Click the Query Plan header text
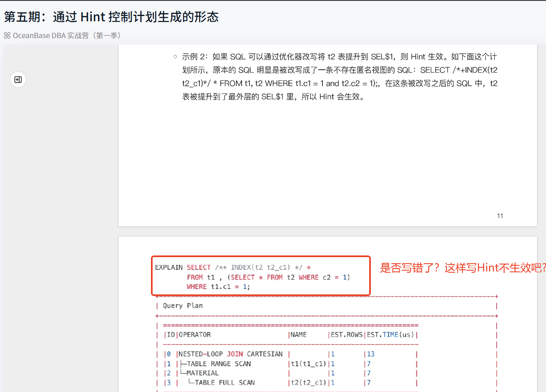This screenshot has height=392, width=546. pos(183,305)
